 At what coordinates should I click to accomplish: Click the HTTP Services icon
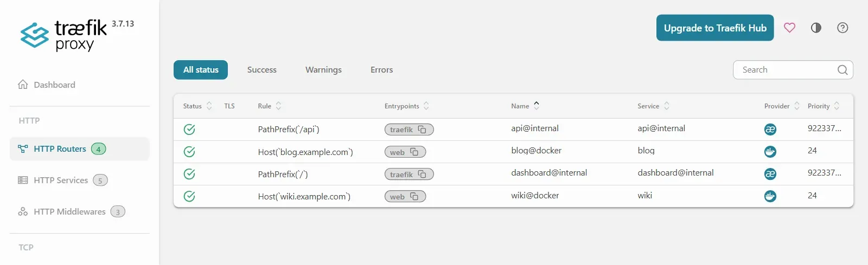[x=23, y=180]
